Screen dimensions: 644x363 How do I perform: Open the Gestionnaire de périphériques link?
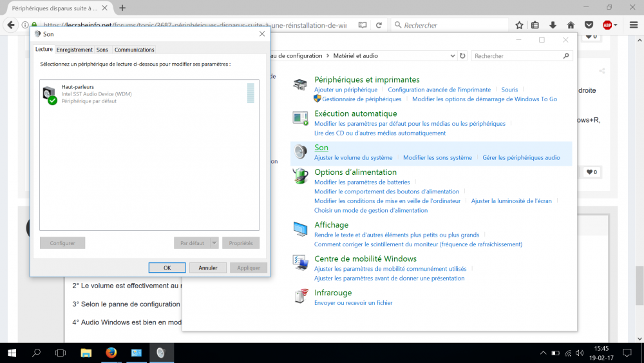(x=361, y=99)
